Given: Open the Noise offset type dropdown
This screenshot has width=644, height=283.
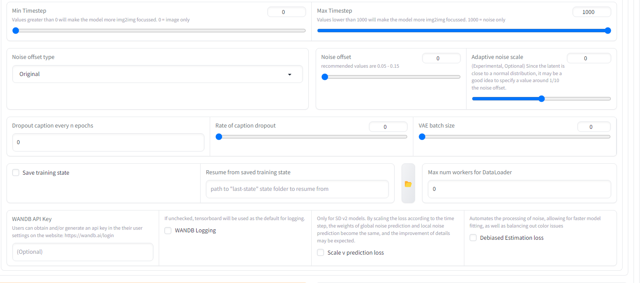Looking at the screenshot, I should pyautogui.click(x=157, y=74).
